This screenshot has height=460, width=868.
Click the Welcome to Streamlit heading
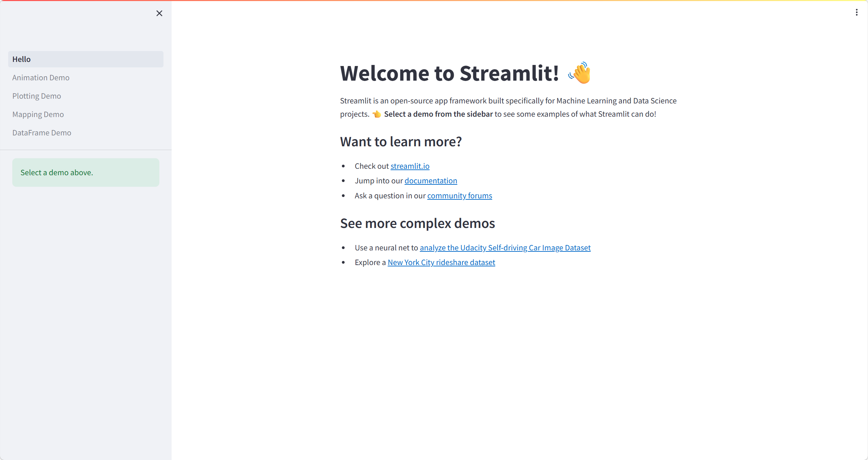449,73
